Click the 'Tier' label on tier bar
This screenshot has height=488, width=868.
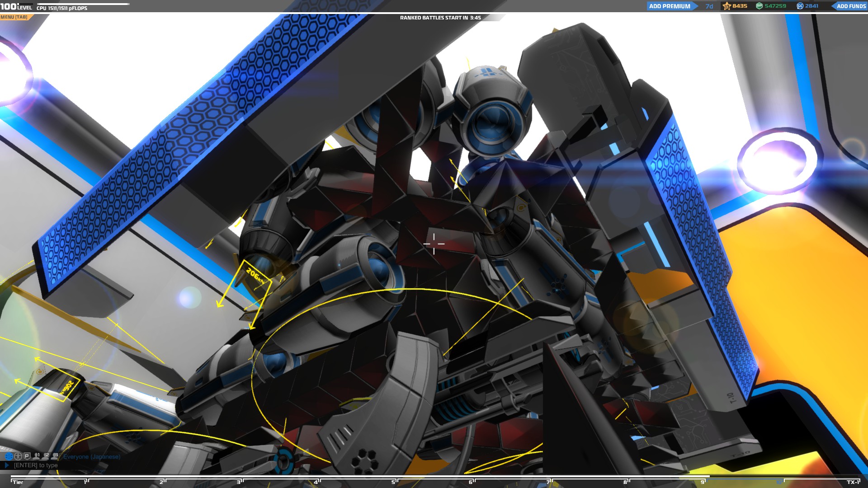18,482
